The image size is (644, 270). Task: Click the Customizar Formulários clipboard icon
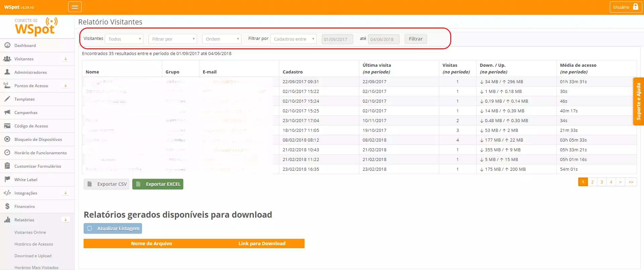click(7, 166)
